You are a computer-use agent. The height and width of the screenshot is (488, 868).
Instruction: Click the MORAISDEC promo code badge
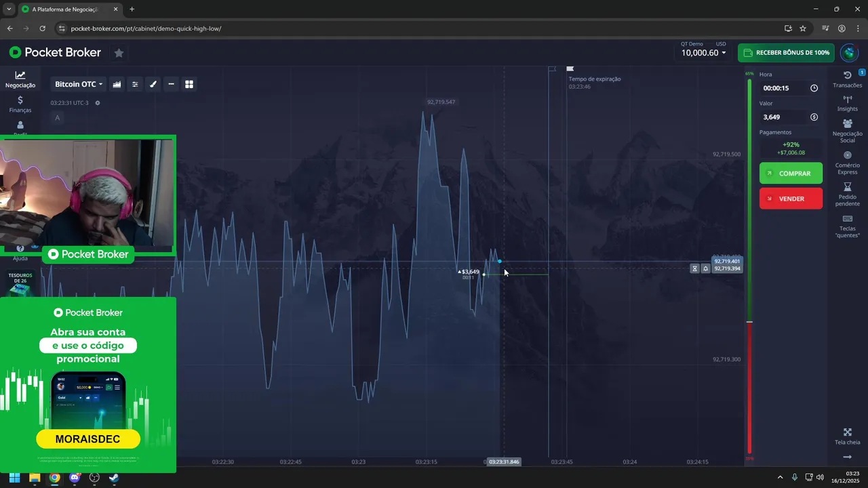pos(88,439)
